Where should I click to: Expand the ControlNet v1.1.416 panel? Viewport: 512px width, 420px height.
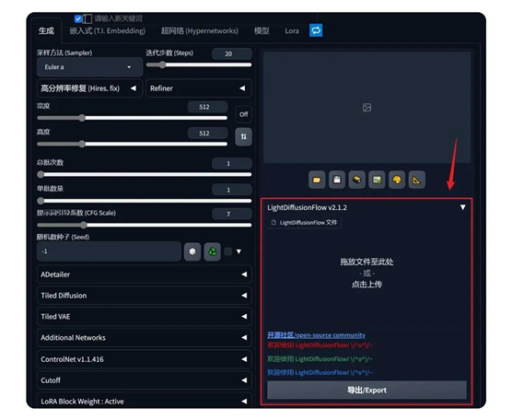tap(144, 359)
